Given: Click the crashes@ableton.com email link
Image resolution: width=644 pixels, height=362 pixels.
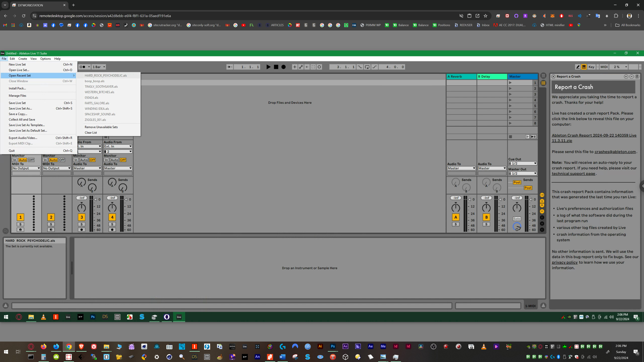Looking at the screenshot, I should pos(615,152).
